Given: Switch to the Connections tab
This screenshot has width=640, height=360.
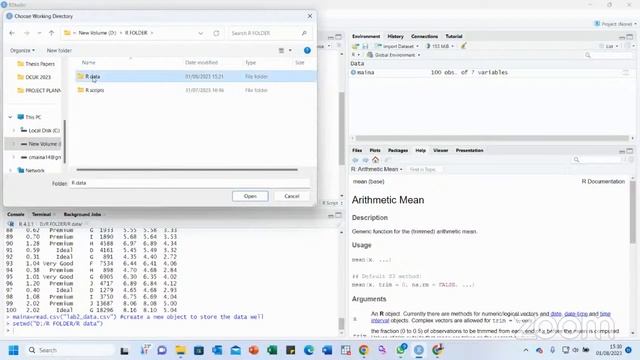Looking at the screenshot, I should [x=424, y=36].
